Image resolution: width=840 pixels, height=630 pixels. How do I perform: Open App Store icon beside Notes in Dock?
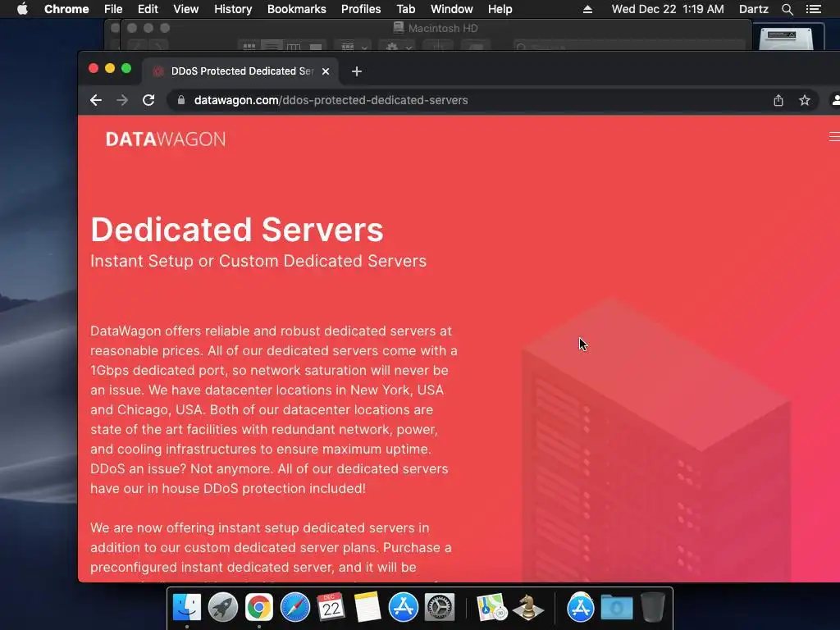point(404,607)
